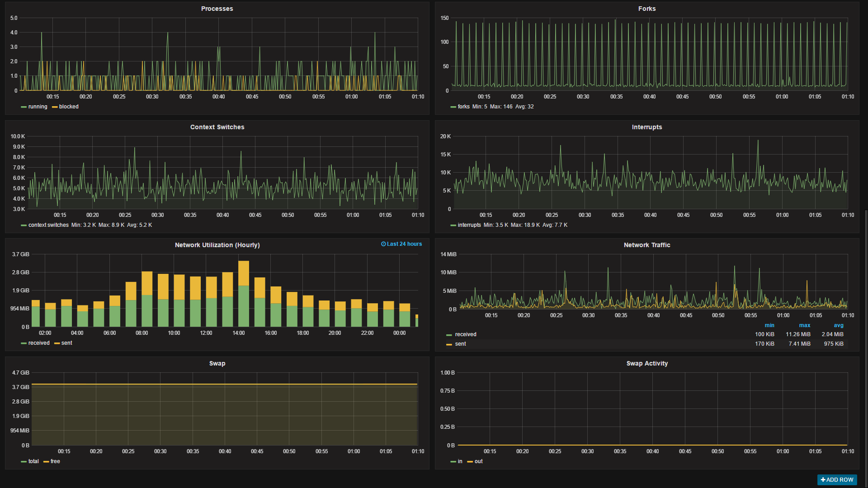Viewport: 868px width, 488px height.
Task: Open the Context Switches panel title menu
Action: point(217,127)
